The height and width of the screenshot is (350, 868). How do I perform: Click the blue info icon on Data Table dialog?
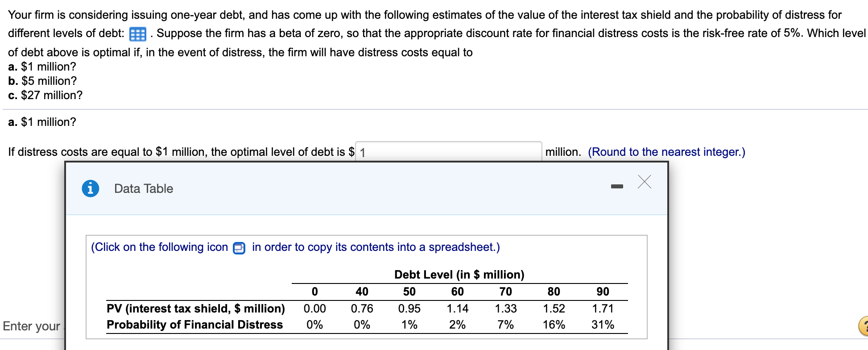[x=91, y=188]
